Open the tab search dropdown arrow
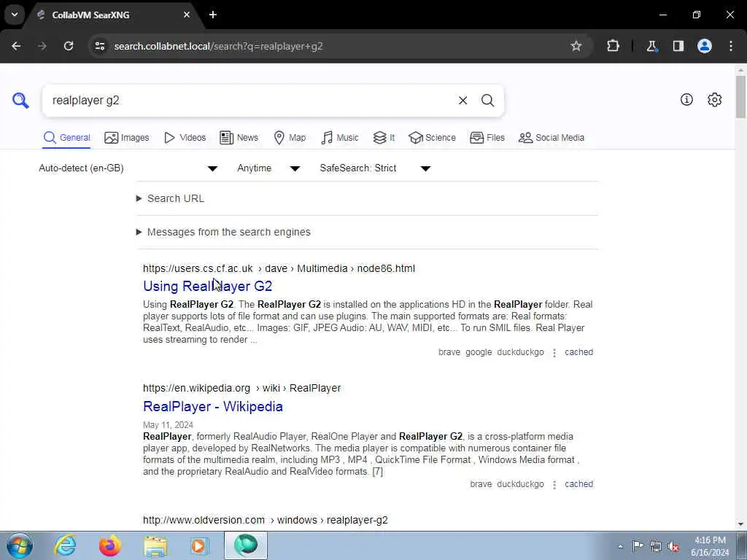This screenshot has height=560, width=747. (x=15, y=15)
